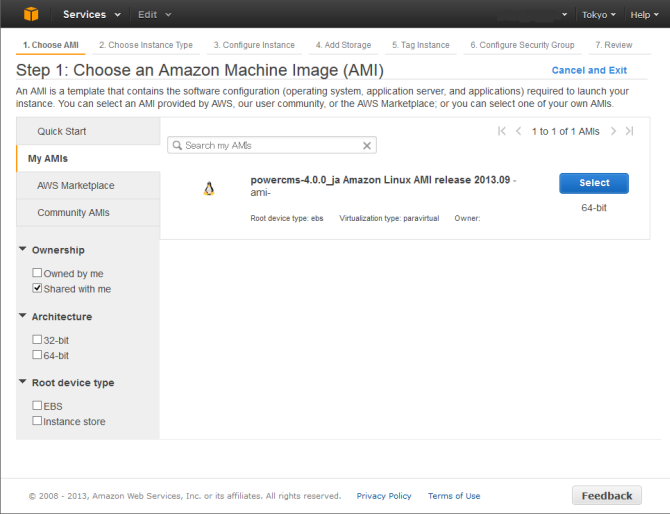Viewport: 670px width, 514px height.
Task: Go to step 2. Choose Instance Type
Action: click(146, 45)
